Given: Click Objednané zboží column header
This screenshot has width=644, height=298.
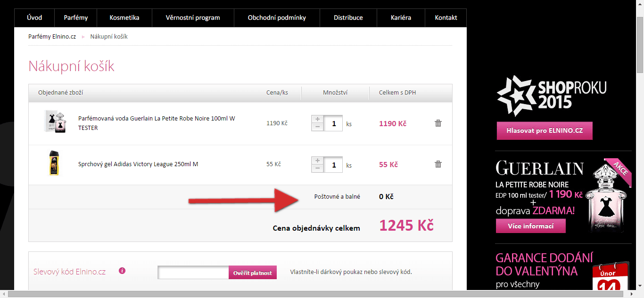Looking at the screenshot, I should (61, 93).
